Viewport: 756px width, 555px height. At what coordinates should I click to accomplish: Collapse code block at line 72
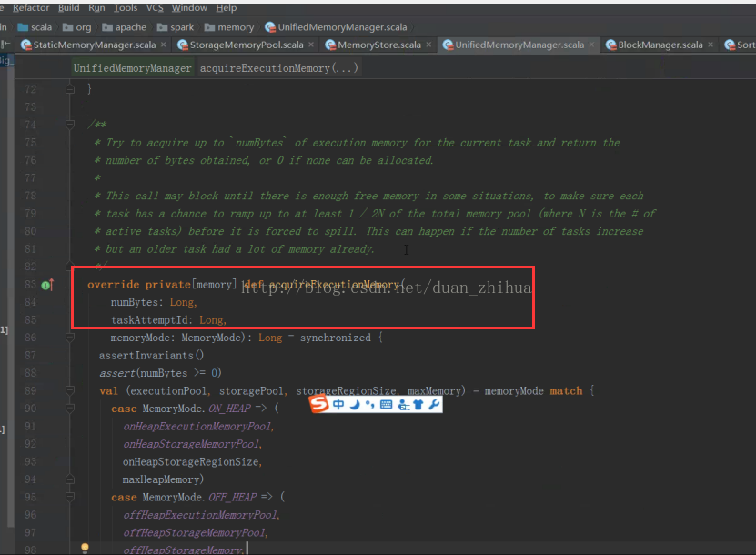(70, 89)
